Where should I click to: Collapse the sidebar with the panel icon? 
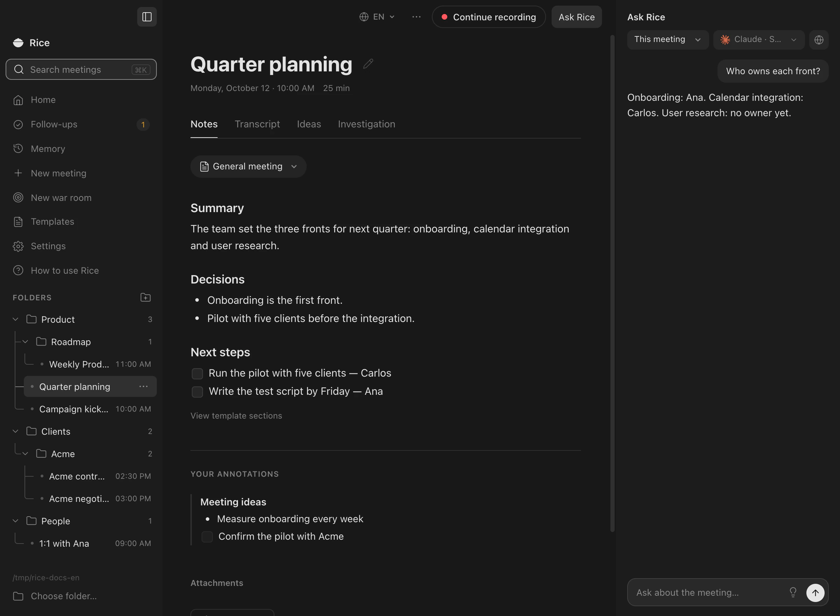click(x=147, y=17)
